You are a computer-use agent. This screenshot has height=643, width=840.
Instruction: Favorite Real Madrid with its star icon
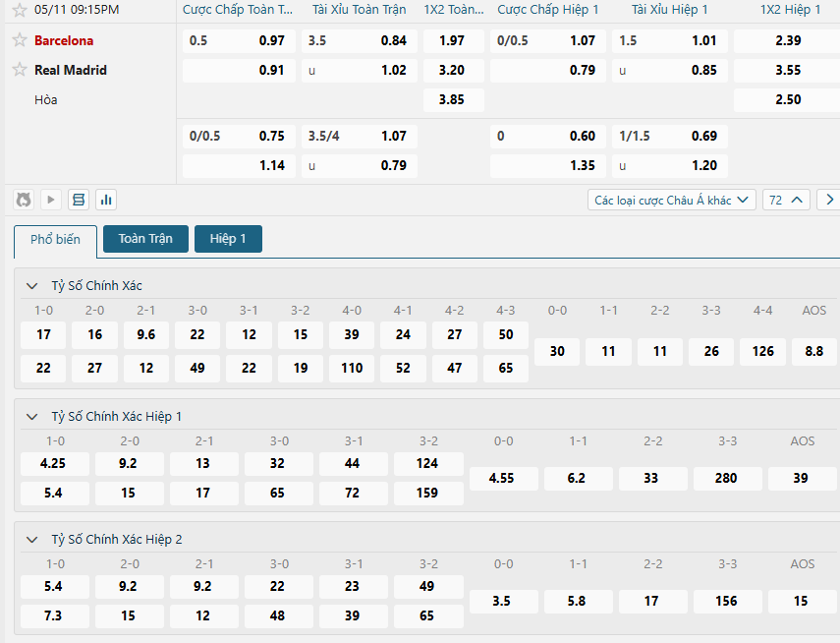click(20, 70)
